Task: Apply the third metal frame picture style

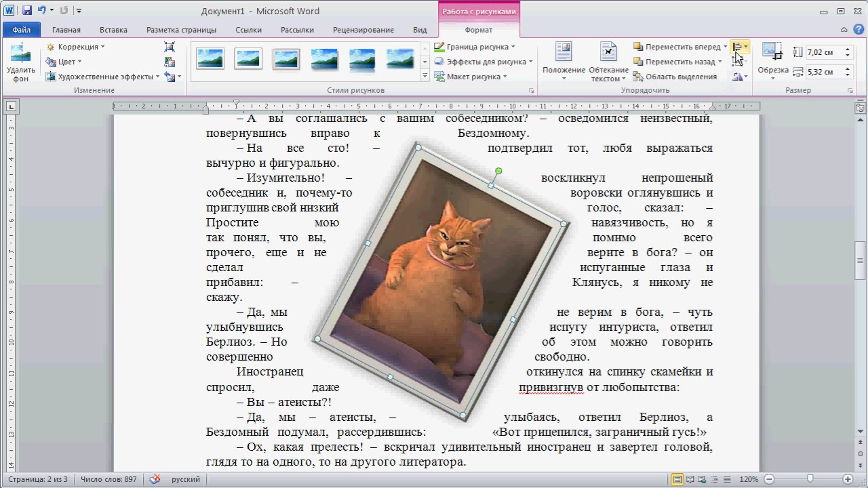Action: point(286,59)
